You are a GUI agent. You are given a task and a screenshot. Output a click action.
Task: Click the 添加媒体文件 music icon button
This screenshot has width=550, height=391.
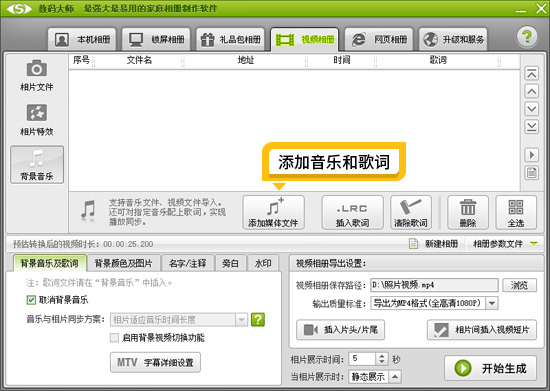tap(273, 213)
